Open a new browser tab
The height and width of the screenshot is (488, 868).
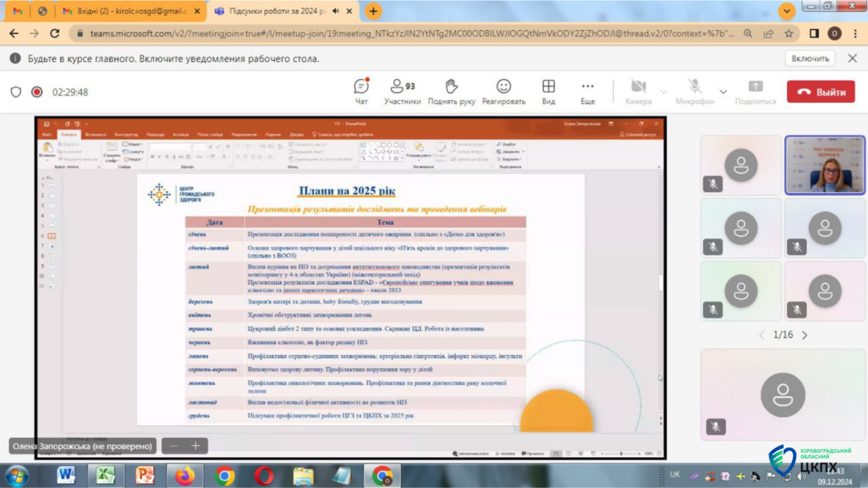(x=373, y=11)
